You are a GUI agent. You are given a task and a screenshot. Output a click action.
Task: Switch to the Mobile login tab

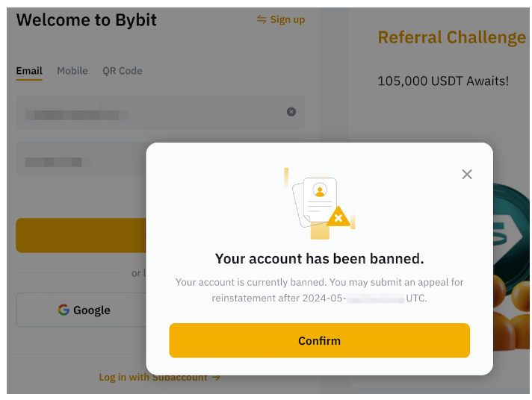[x=72, y=71]
